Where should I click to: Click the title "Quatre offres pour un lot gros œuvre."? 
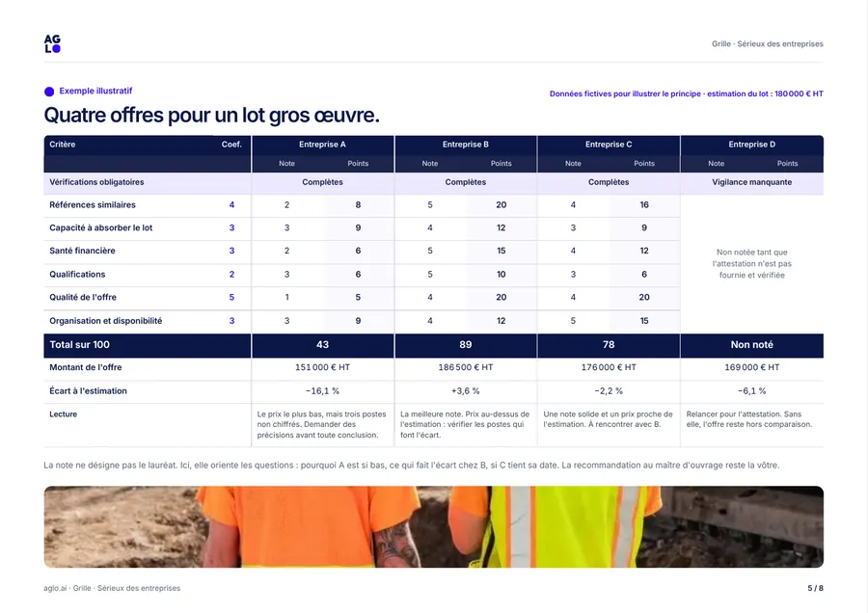[x=211, y=115]
